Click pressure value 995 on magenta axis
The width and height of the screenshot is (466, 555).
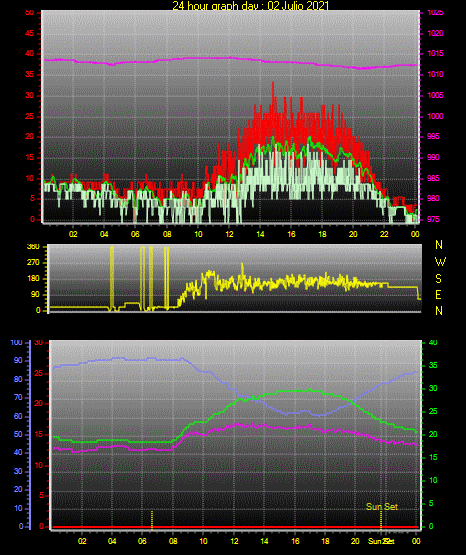click(433, 136)
